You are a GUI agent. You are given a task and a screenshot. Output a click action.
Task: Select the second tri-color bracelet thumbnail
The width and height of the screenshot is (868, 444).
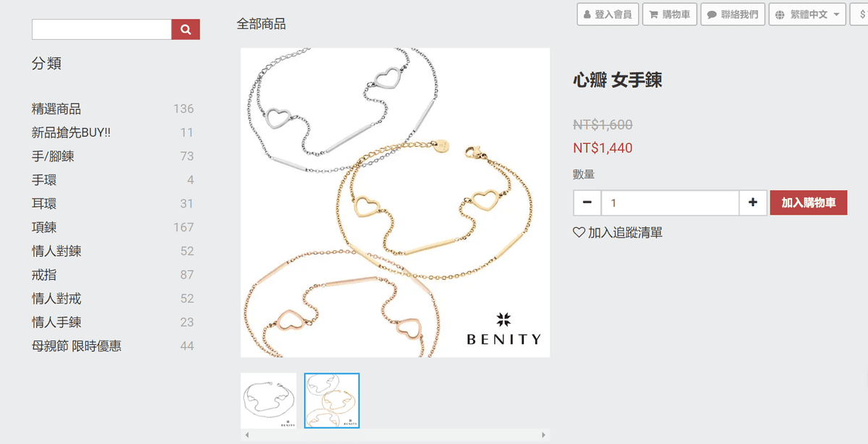coord(332,401)
